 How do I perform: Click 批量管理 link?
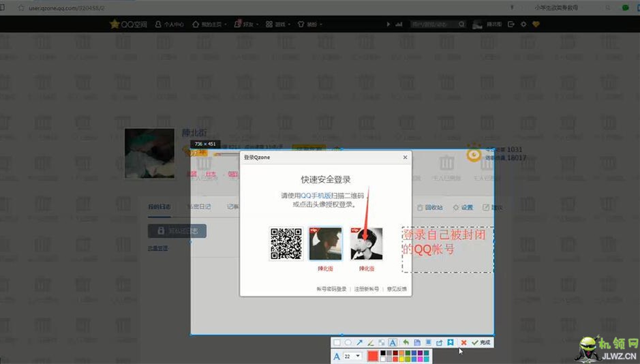158,248
